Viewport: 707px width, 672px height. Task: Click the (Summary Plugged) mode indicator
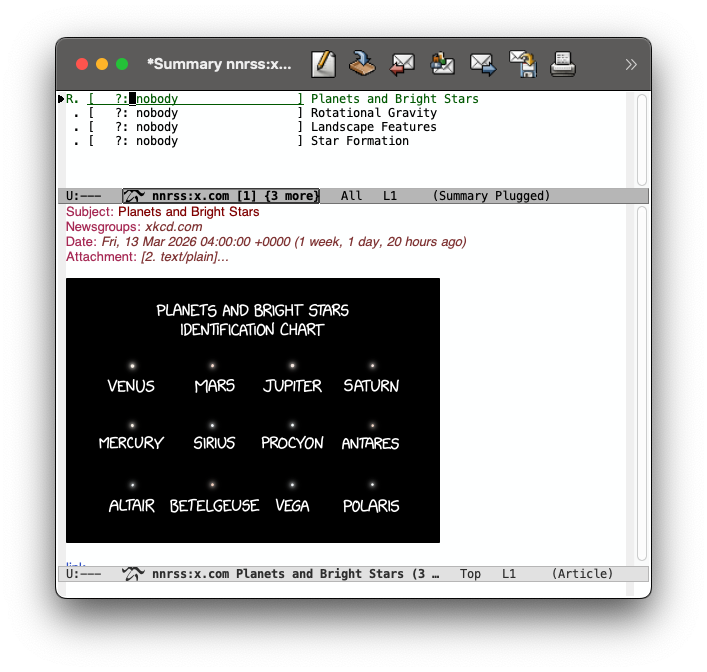pyautogui.click(x=491, y=196)
